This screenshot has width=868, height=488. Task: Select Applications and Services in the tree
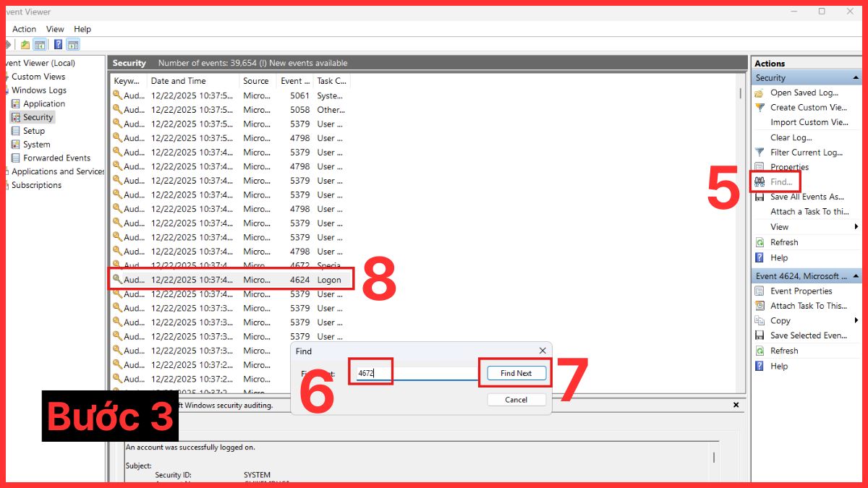click(58, 171)
